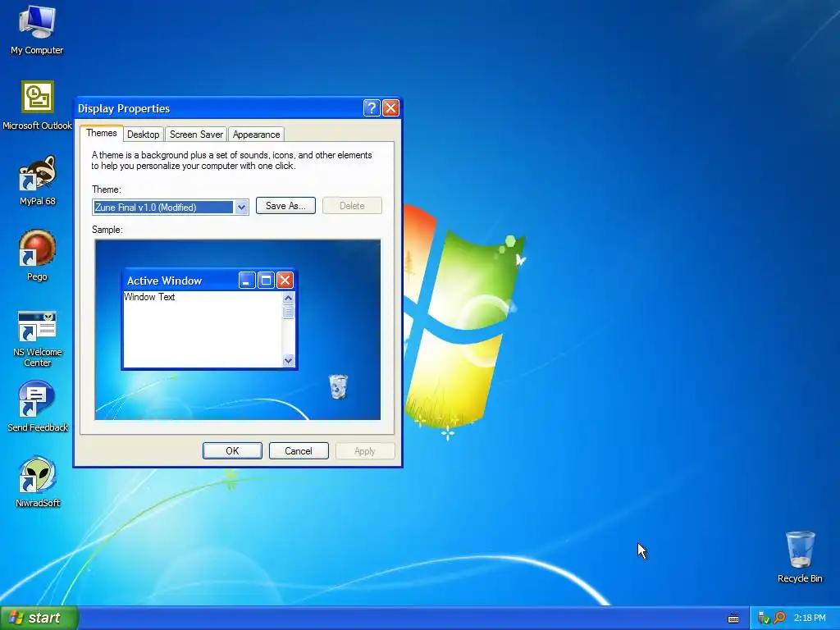Click the greyed-out Delete button
840x630 pixels.
click(352, 206)
